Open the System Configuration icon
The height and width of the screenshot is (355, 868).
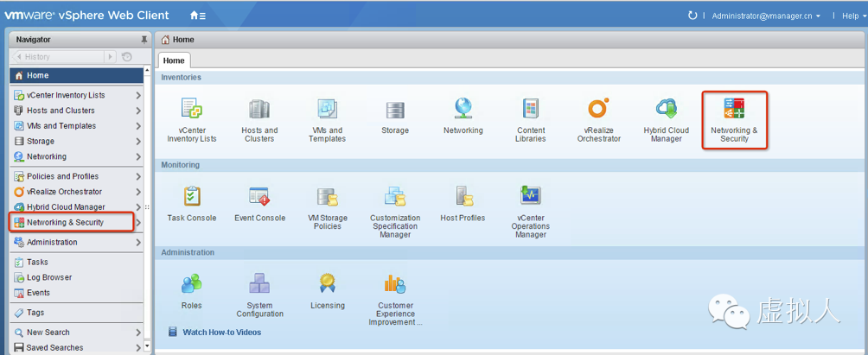(259, 283)
